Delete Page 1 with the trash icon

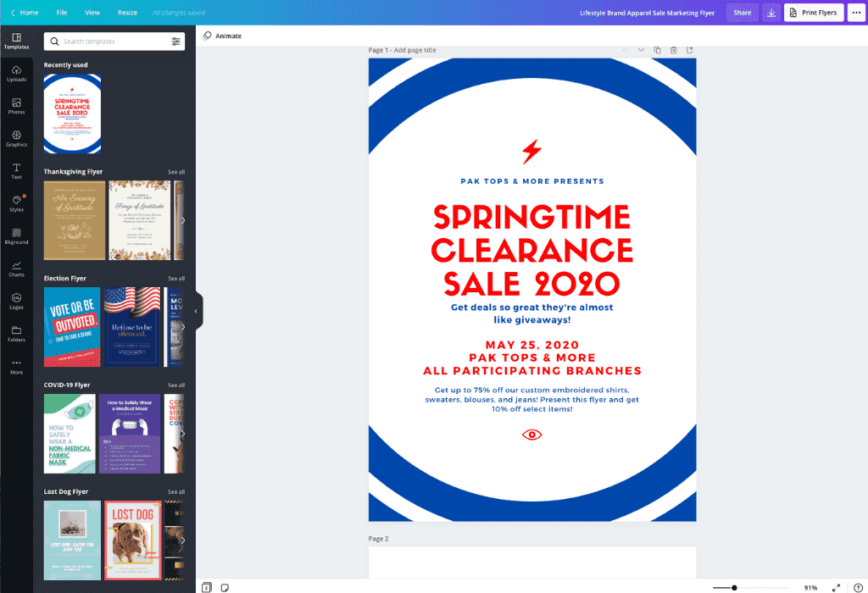674,50
